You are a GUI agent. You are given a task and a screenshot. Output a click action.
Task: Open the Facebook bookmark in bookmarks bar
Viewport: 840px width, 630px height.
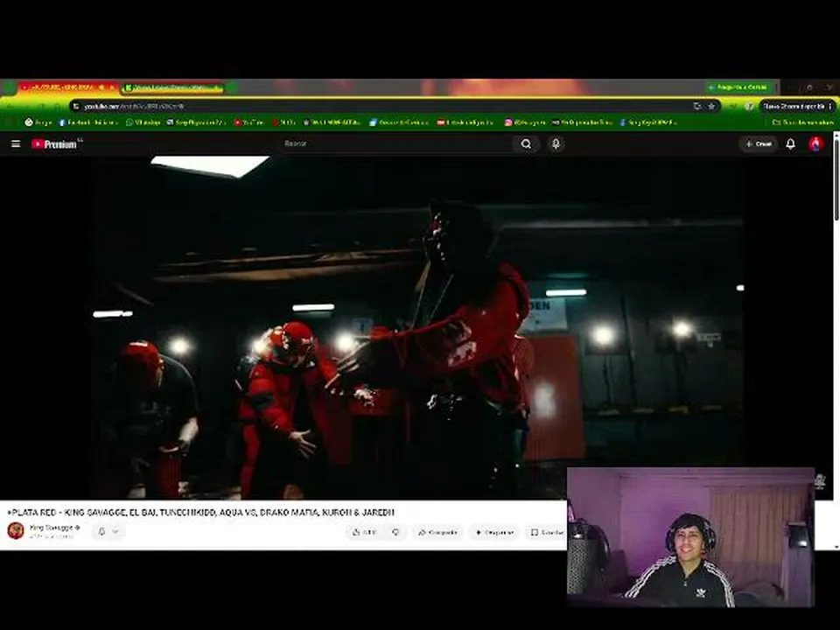coord(87,122)
